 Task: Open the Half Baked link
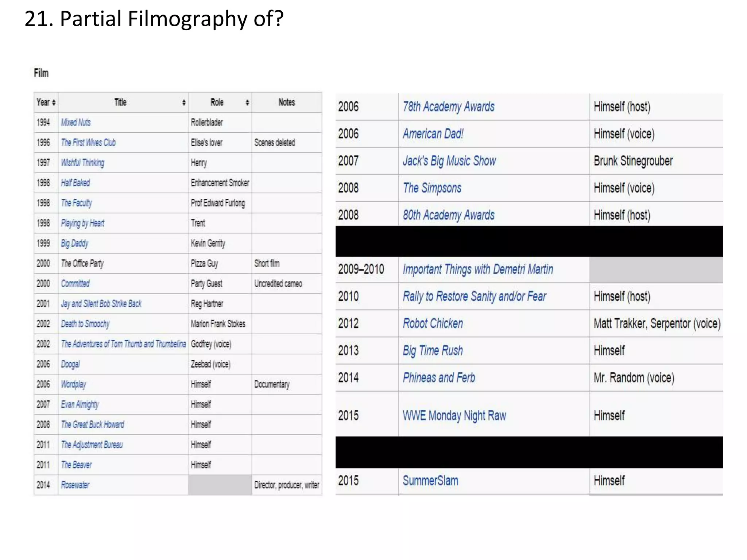pyautogui.click(x=76, y=183)
